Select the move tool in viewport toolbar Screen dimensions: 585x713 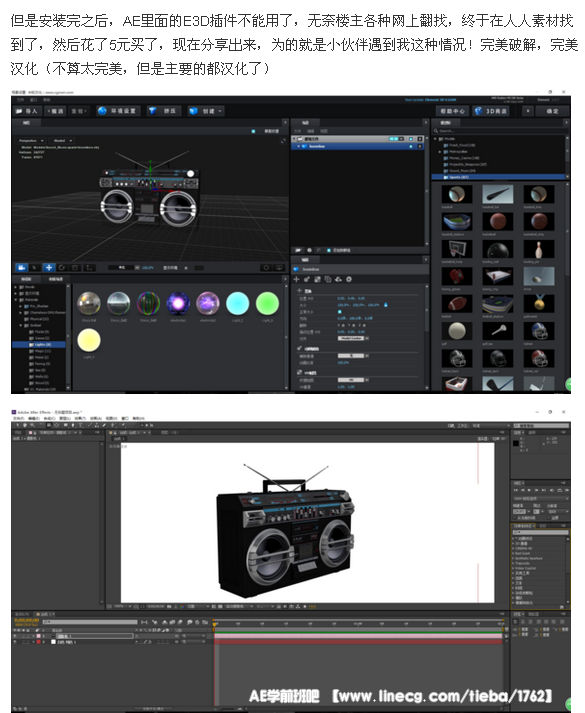point(49,268)
